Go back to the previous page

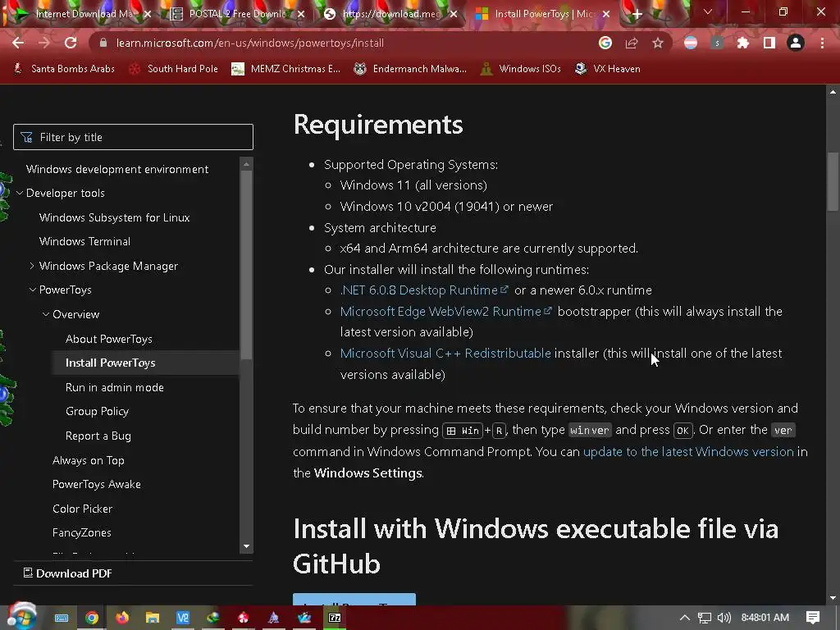(x=18, y=43)
